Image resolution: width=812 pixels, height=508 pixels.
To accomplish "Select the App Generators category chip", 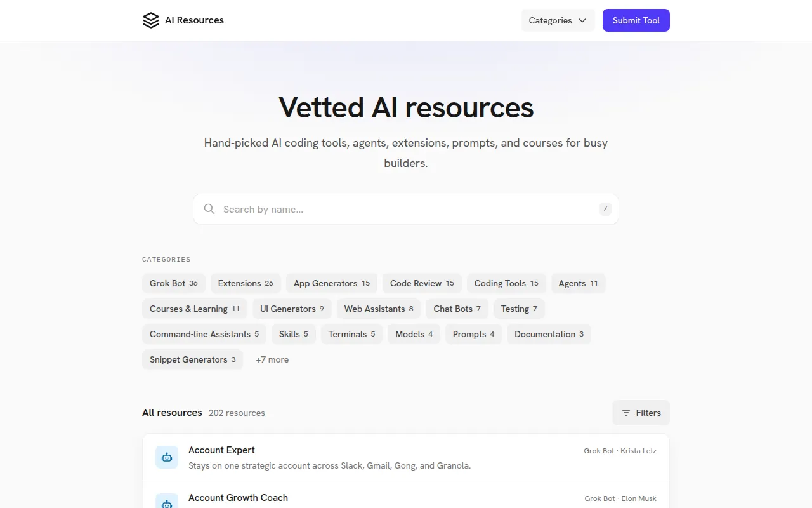I will click(332, 283).
